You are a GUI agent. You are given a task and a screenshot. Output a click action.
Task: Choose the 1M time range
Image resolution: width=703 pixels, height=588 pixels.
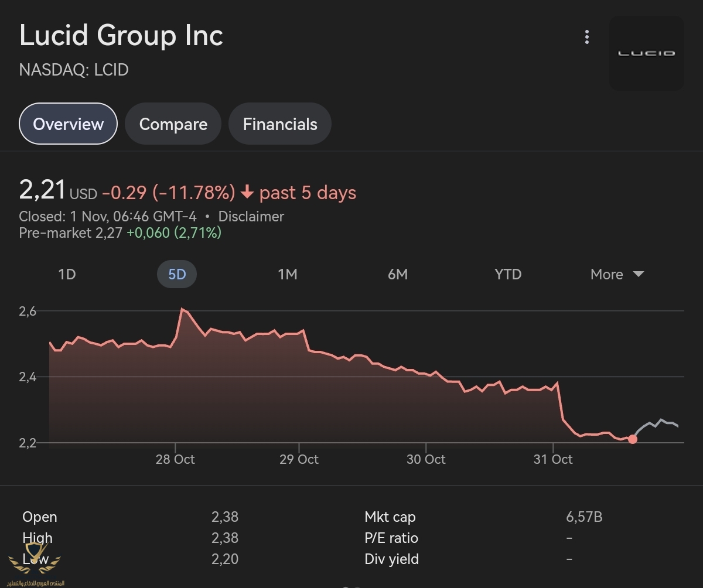287,274
